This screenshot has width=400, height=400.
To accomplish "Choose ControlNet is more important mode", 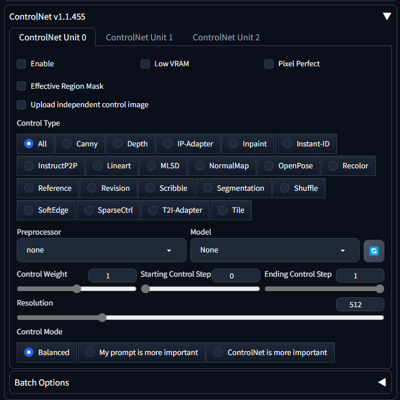I will (x=270, y=352).
